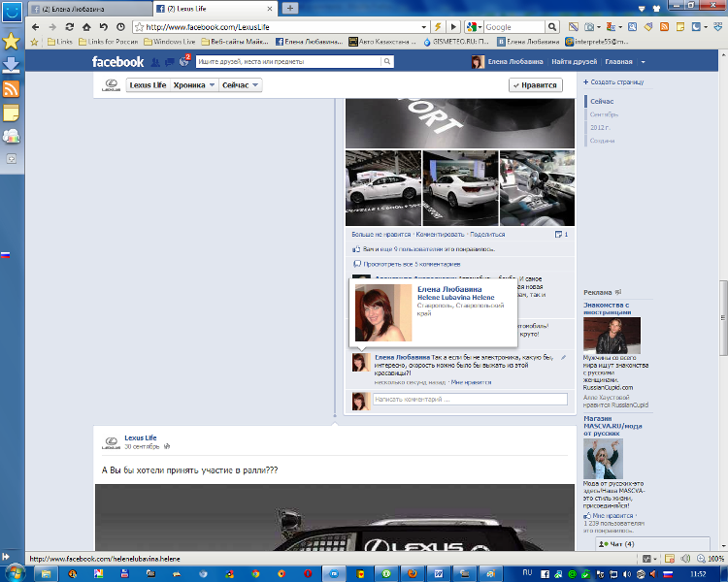Open Notes panel in sidebar
The height and width of the screenshot is (582, 728).
click(x=11, y=113)
